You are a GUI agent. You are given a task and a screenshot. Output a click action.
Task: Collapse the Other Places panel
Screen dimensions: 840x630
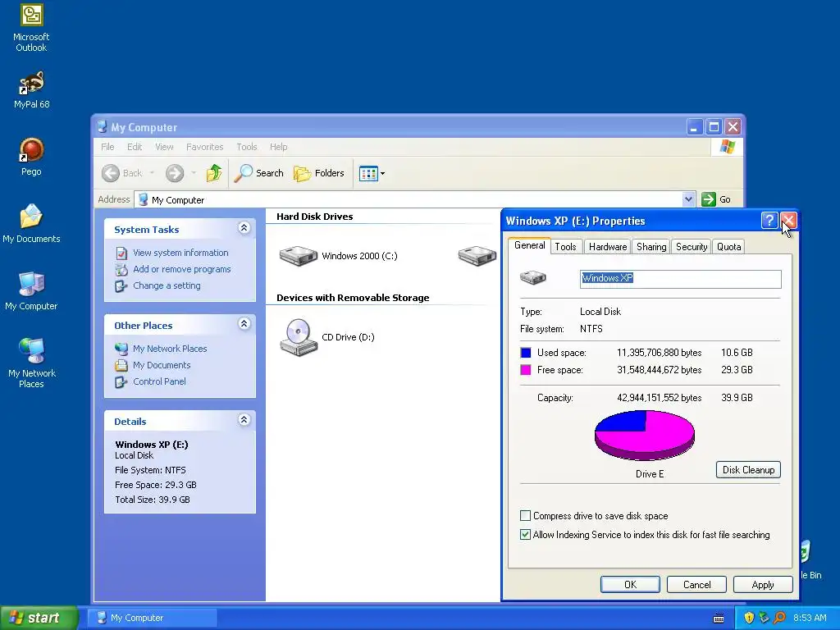[244, 323]
